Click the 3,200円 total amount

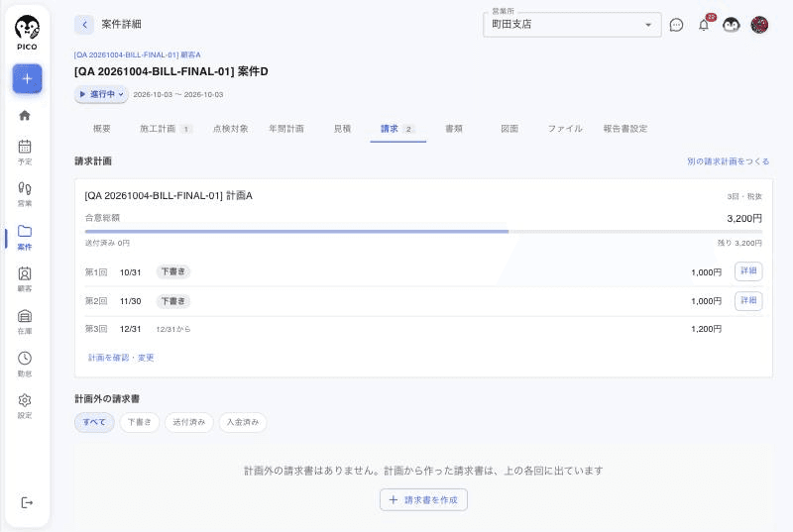click(744, 219)
